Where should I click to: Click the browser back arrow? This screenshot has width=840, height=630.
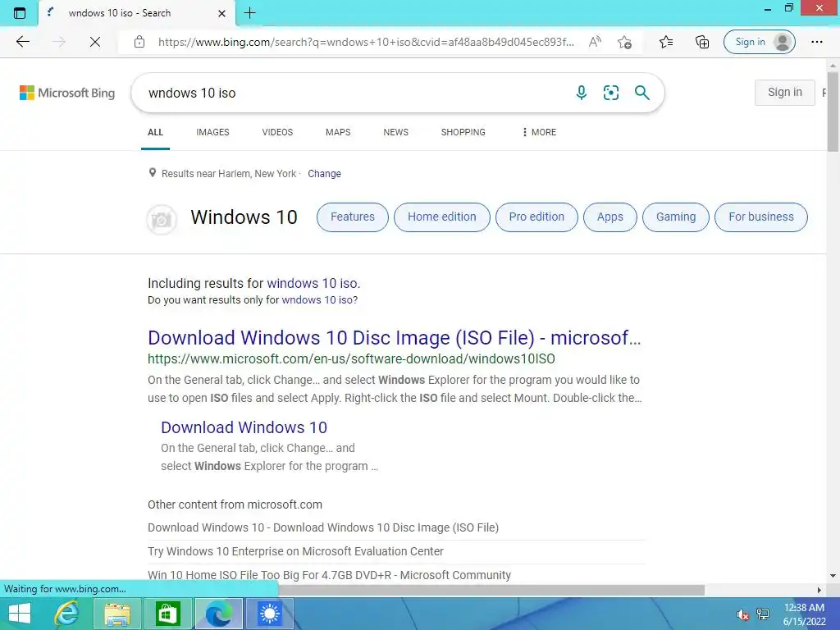22,42
